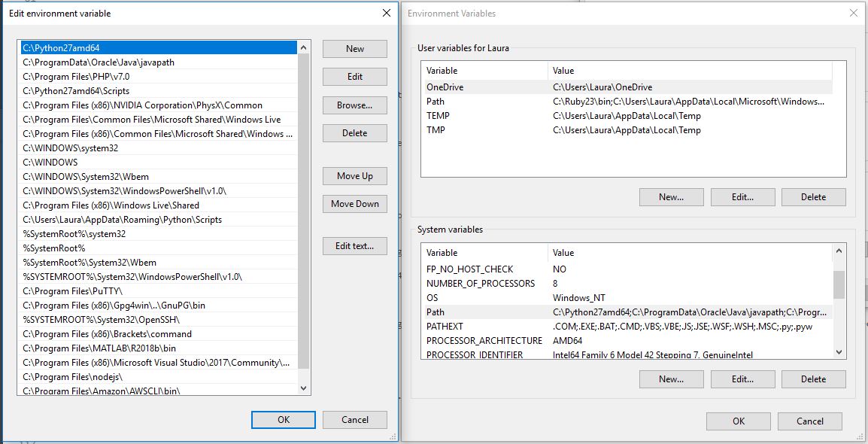Open Edit text... for path list

(x=354, y=246)
